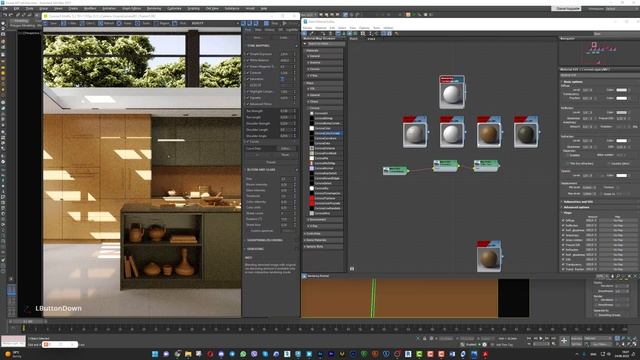Activate the Select tool in Slate toolbar

coord(305,33)
